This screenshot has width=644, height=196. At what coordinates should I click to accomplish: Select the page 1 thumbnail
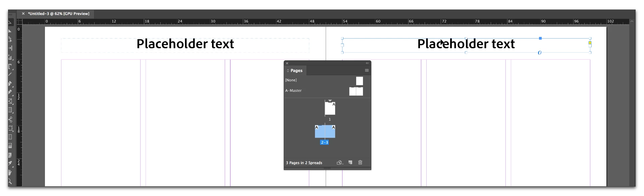(330, 108)
